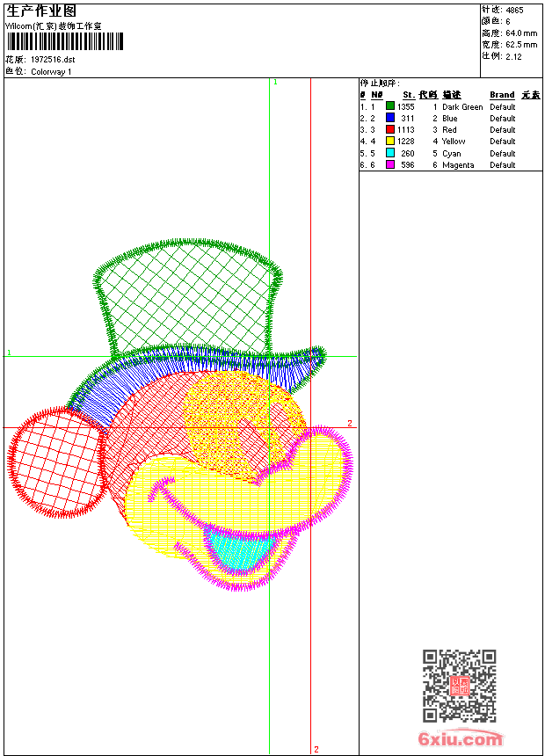Select stitch count 1113 in the Red row

405,130
